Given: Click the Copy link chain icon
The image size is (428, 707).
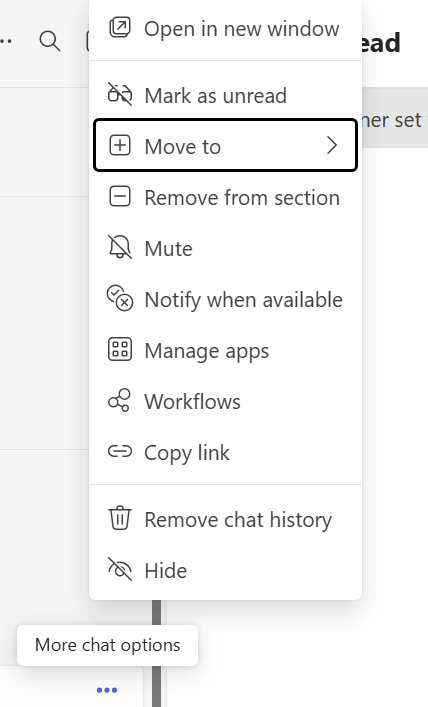Looking at the screenshot, I should pos(120,451).
